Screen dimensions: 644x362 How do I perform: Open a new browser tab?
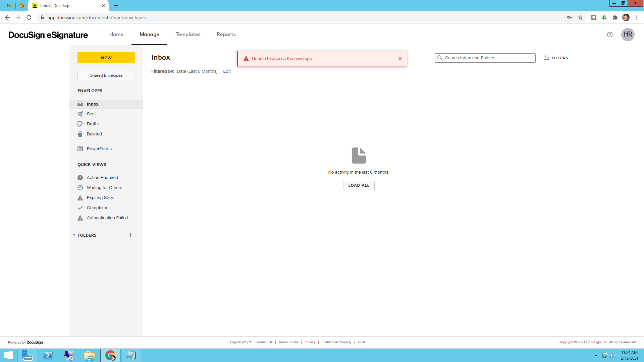point(116,6)
